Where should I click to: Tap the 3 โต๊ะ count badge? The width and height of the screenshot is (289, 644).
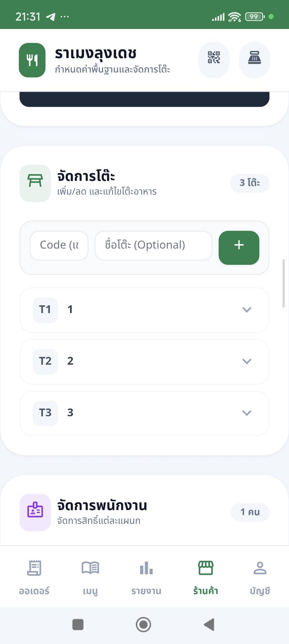tap(250, 183)
